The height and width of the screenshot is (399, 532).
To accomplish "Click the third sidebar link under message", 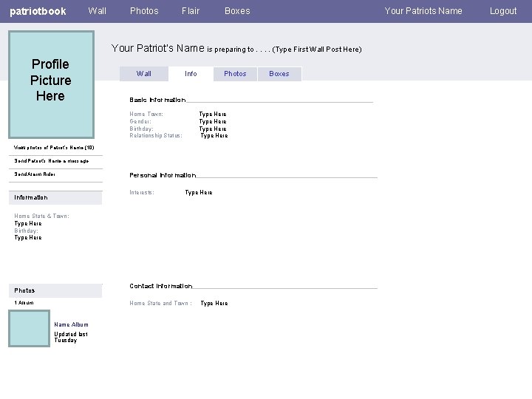I will click(x=35, y=174).
